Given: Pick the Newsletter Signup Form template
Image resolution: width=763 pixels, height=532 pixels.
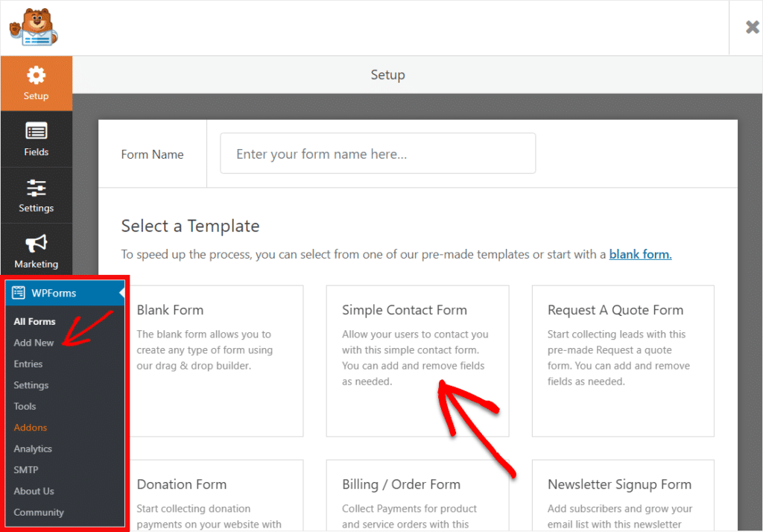Looking at the screenshot, I should point(623,495).
